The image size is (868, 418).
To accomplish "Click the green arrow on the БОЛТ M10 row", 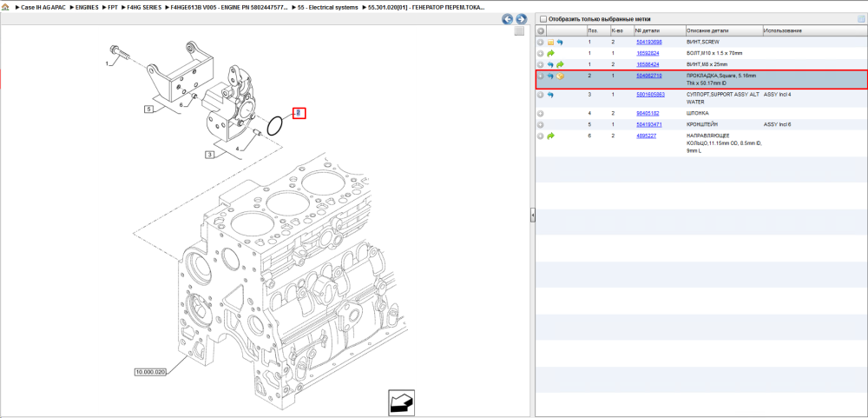I will click(x=551, y=53).
